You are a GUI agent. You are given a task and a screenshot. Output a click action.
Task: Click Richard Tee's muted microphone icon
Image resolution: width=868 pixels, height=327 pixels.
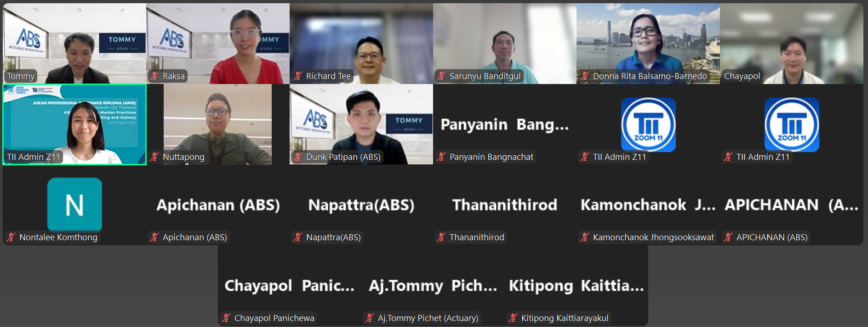[298, 76]
